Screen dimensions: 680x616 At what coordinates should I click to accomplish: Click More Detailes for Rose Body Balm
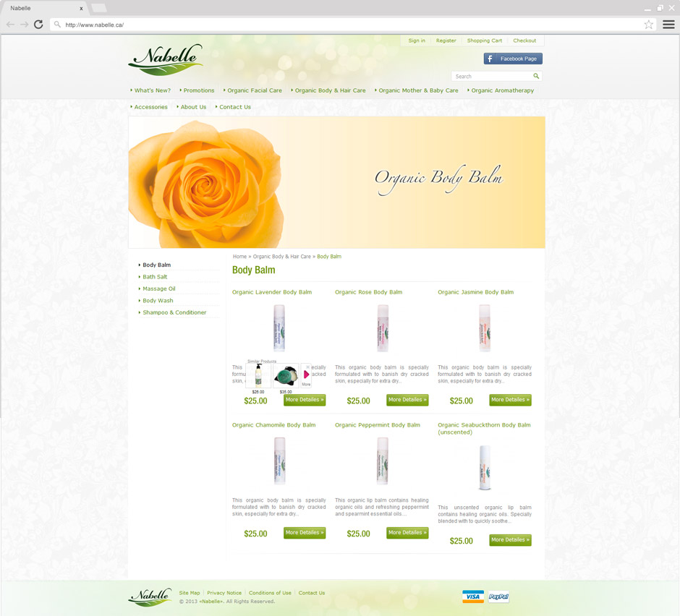pyautogui.click(x=407, y=400)
